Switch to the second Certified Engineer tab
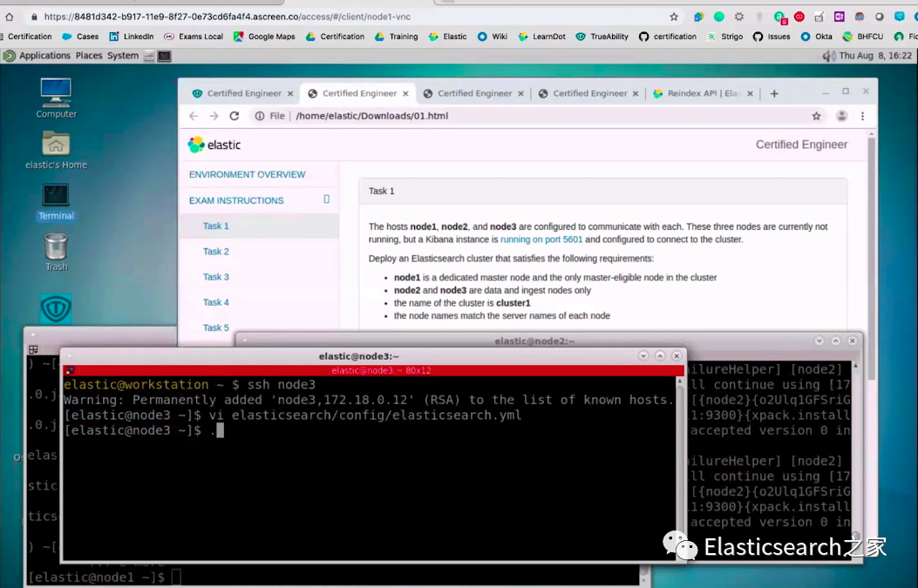Screen dimensions: 918x588 coord(359,93)
